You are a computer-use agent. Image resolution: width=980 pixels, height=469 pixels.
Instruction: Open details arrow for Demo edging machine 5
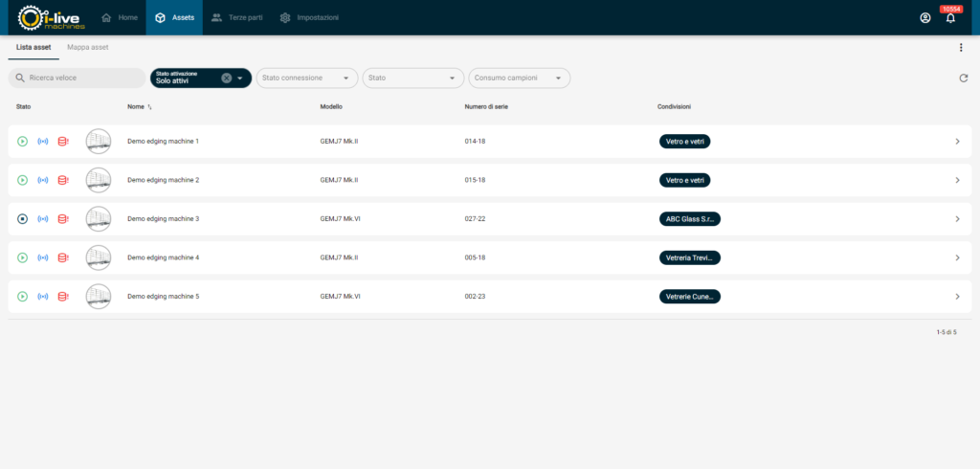click(957, 297)
